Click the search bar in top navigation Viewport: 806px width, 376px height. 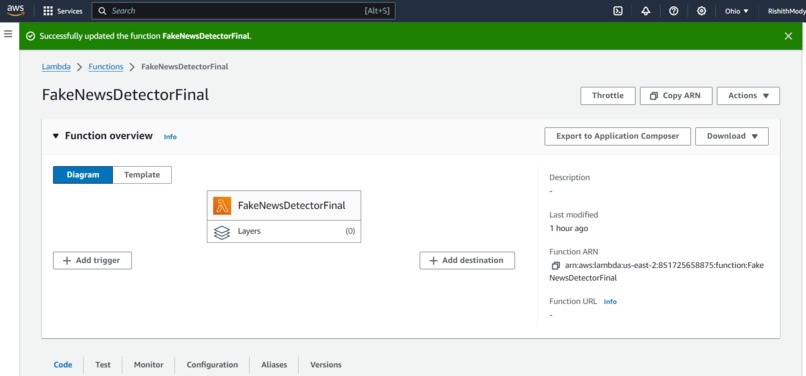(x=244, y=11)
